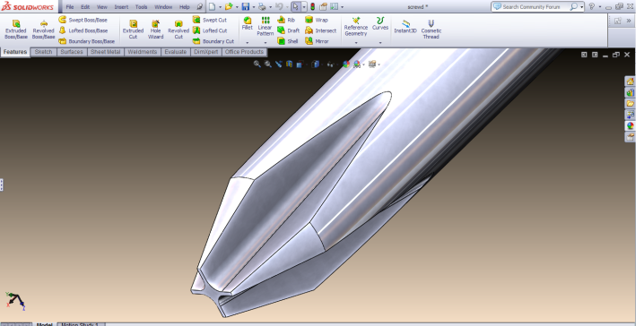Viewport: 644px width, 326px height.
Task: Click the Open document icon
Action: coord(229,7)
